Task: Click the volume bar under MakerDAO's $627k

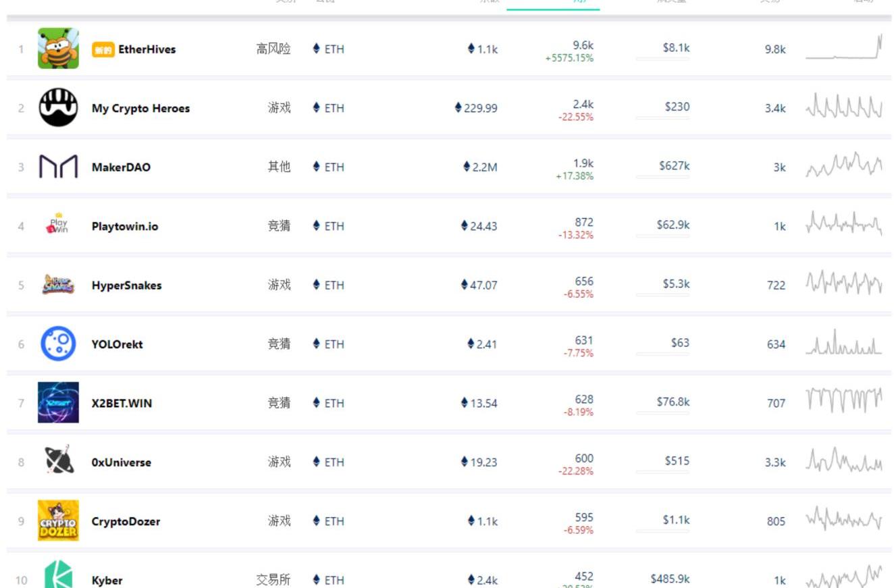Action: click(x=662, y=178)
